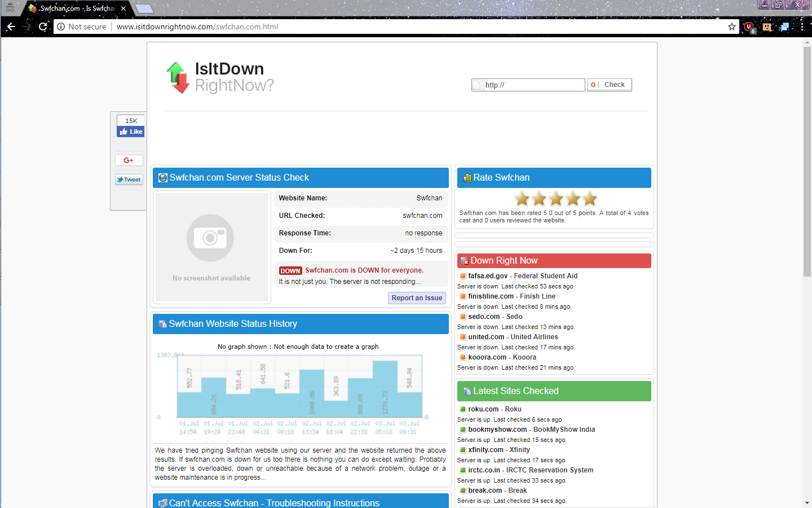Click the 15K like count box

[x=131, y=121]
